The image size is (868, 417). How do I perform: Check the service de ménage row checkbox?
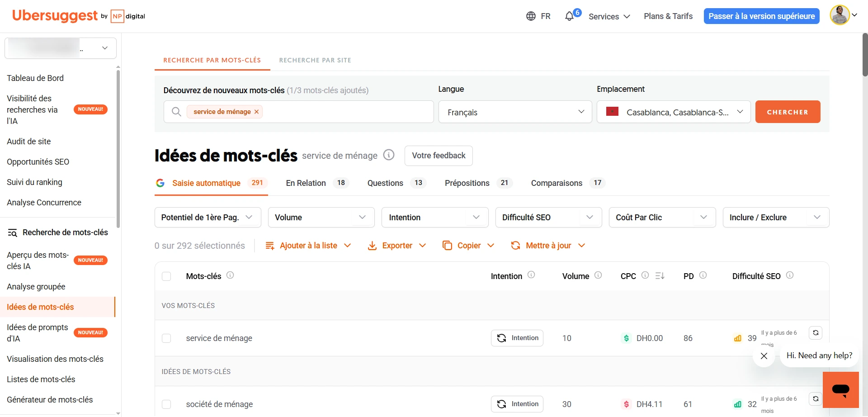166,338
